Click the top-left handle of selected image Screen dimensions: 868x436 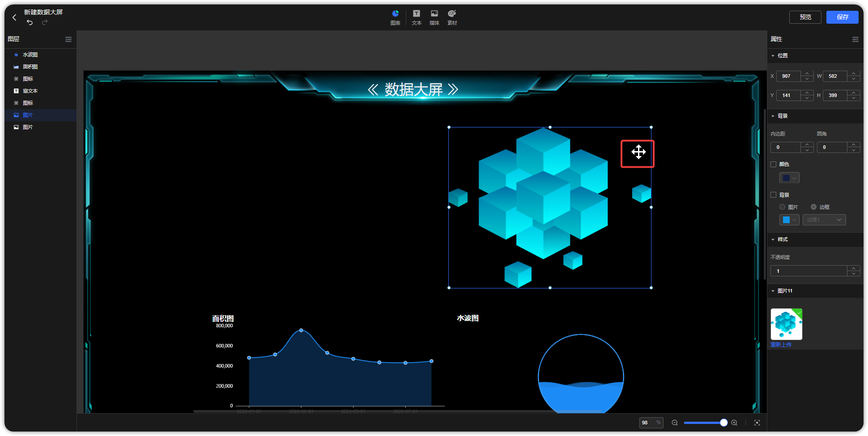pyautogui.click(x=449, y=127)
